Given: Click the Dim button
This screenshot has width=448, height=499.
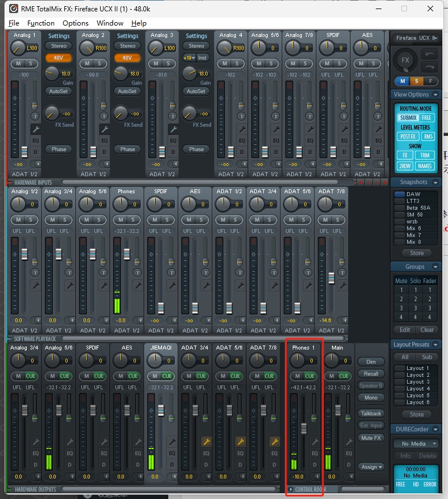Looking at the screenshot, I should 371,362.
